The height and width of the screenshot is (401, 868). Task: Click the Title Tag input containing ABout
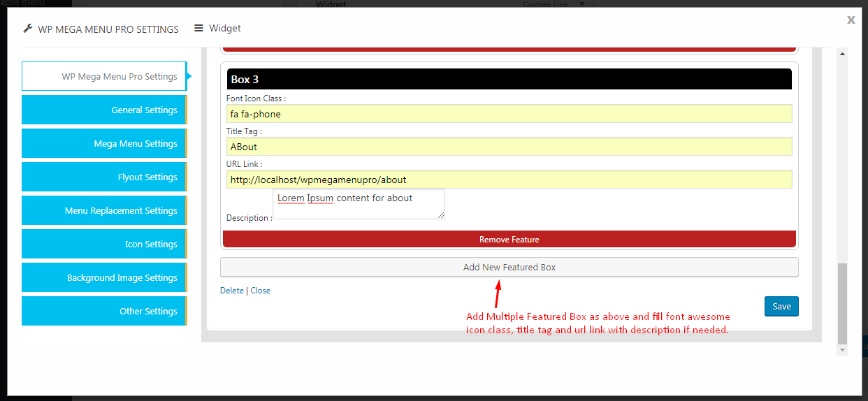coord(509,146)
